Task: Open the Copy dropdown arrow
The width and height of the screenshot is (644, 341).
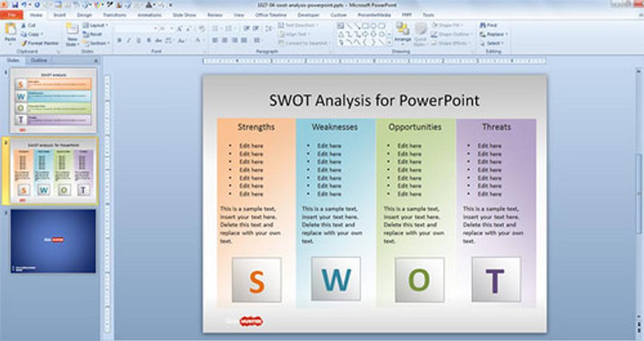Action: 42,35
